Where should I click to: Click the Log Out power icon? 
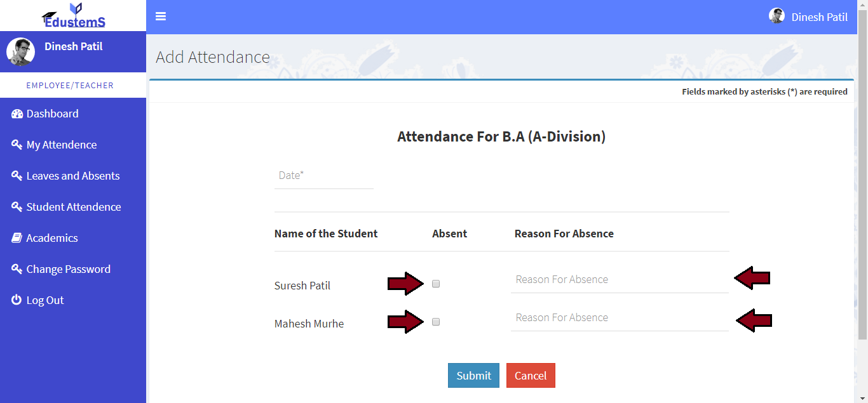click(17, 300)
